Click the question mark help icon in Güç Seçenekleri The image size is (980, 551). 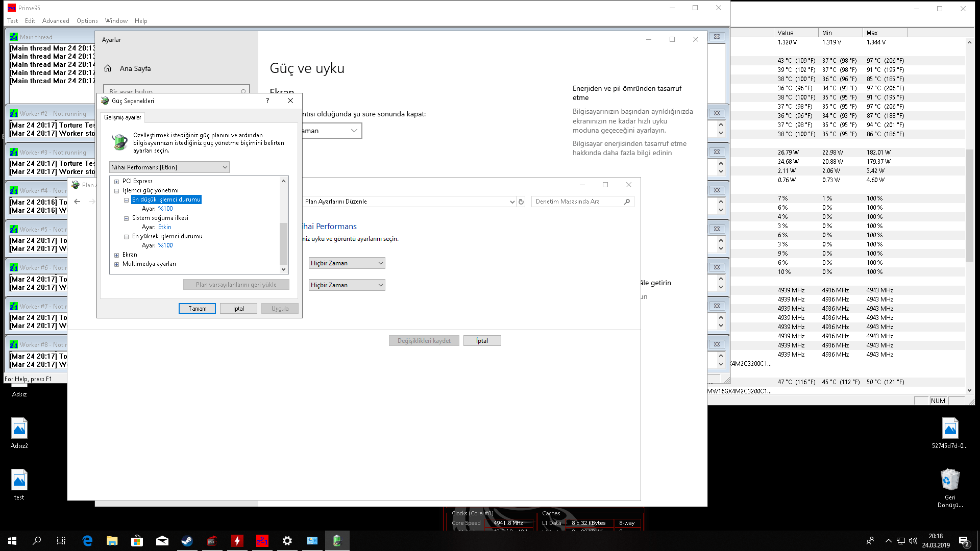pos(267,101)
